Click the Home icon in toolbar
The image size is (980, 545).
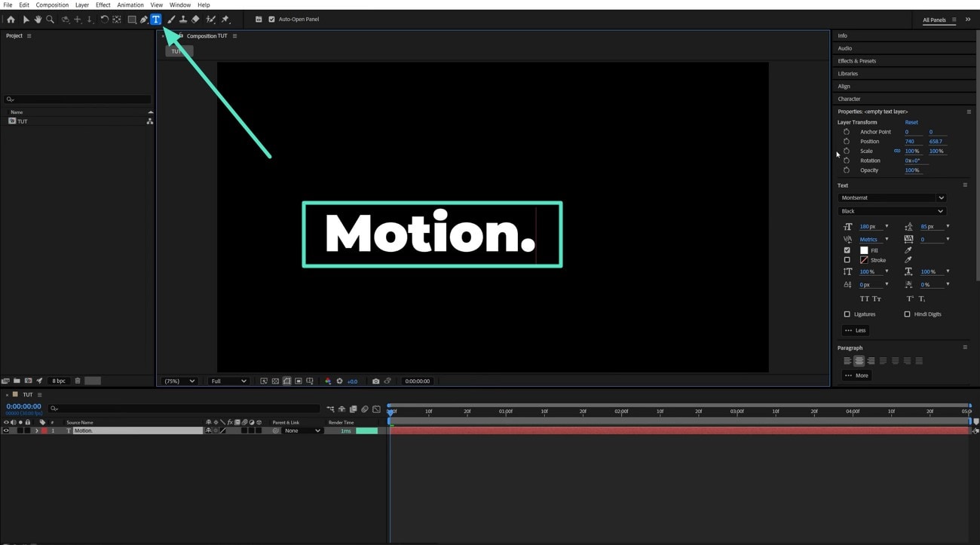(x=11, y=20)
